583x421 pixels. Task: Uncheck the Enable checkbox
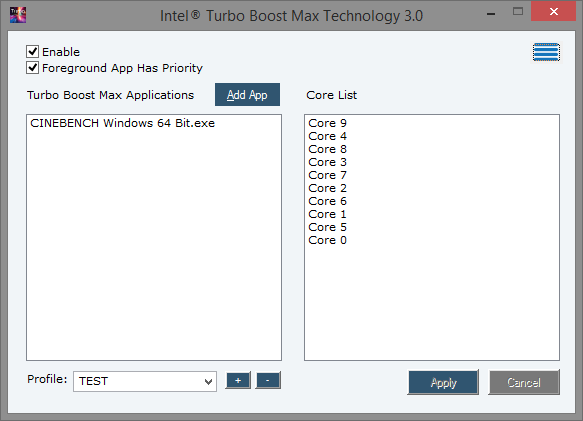pos(32,51)
